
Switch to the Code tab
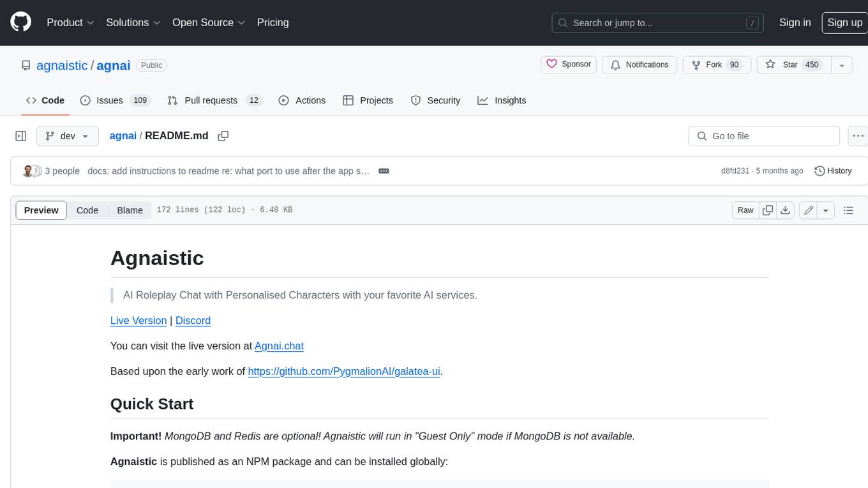(x=45, y=100)
